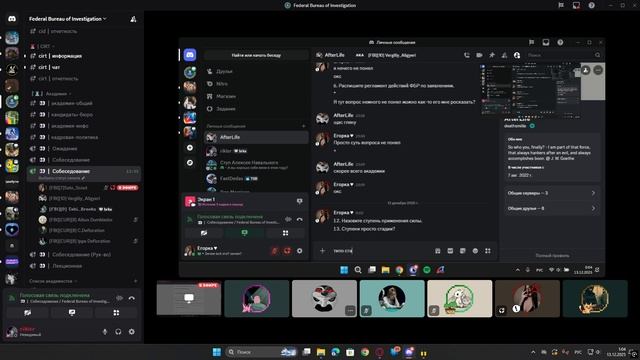The height and width of the screenshot is (360, 640).
Task: Add a channel to Список академистов category
Action: pos(136,281)
